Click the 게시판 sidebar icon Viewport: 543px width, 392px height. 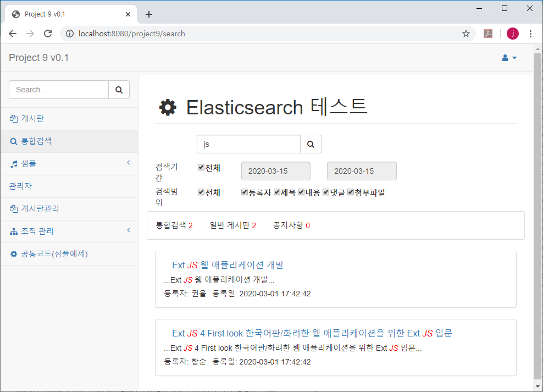pos(14,119)
